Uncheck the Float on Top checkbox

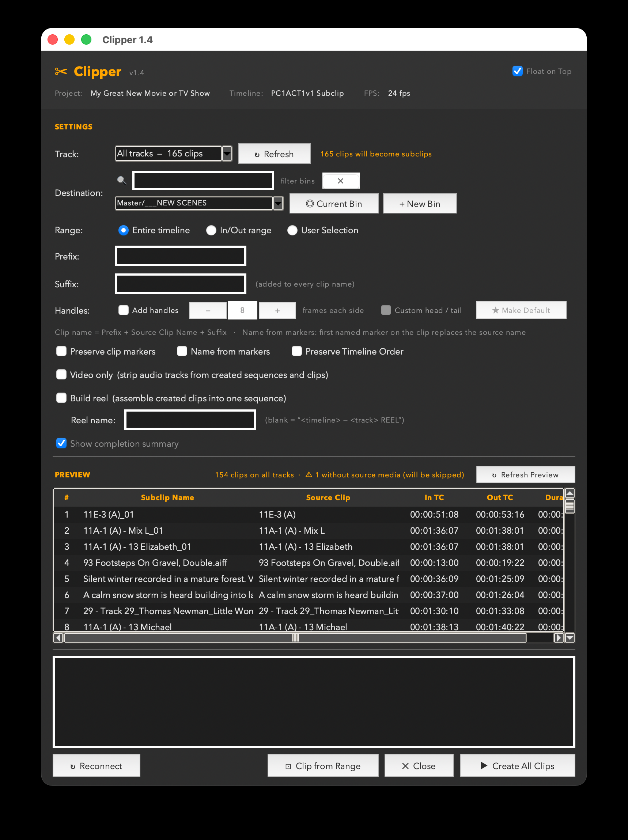(517, 71)
